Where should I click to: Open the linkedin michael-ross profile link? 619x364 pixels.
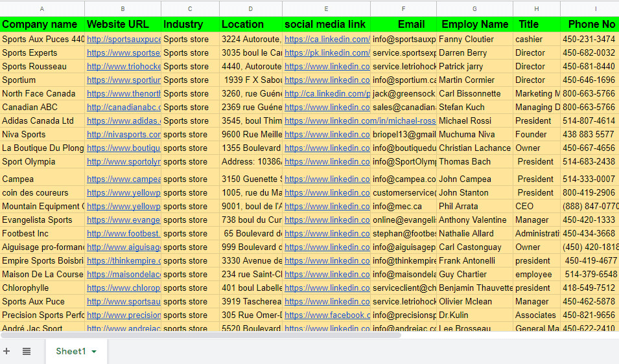[x=360, y=121]
